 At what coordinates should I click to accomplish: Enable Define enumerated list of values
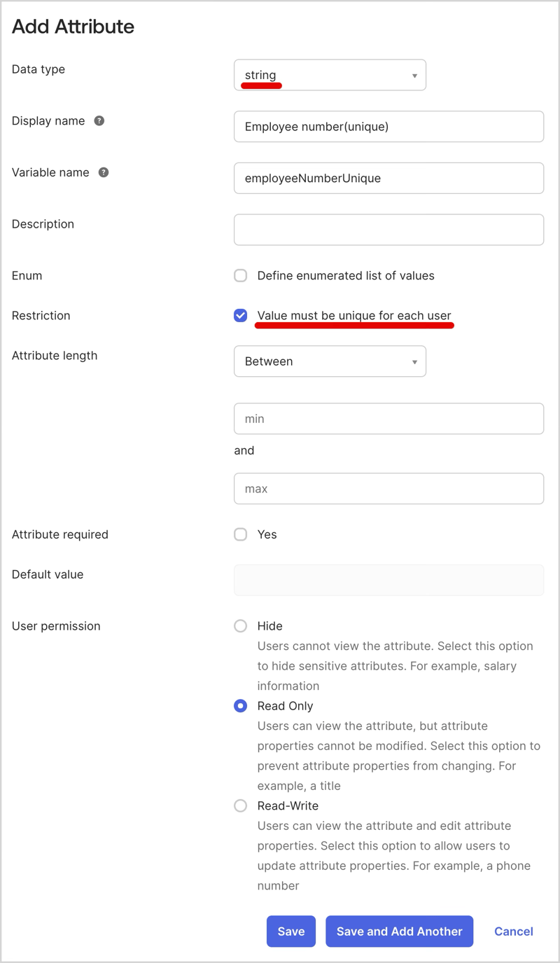pos(241,275)
